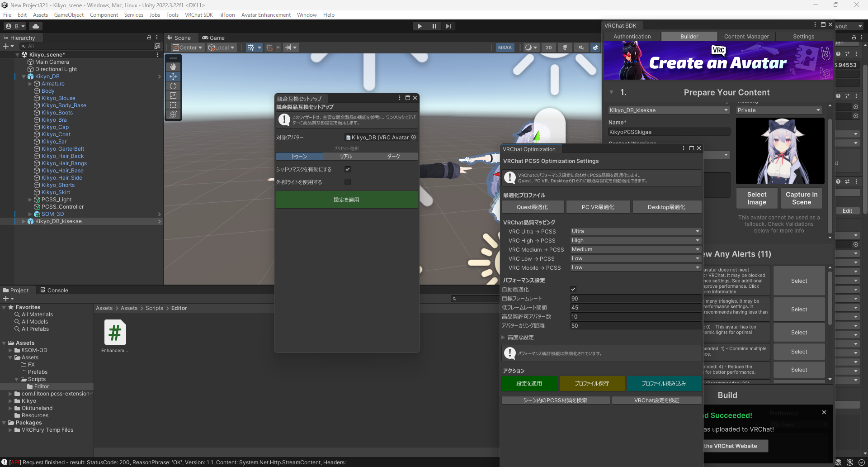Enable the 外部ライトを使用する checkbox
Image resolution: width=868 pixels, height=467 pixels.
(348, 182)
